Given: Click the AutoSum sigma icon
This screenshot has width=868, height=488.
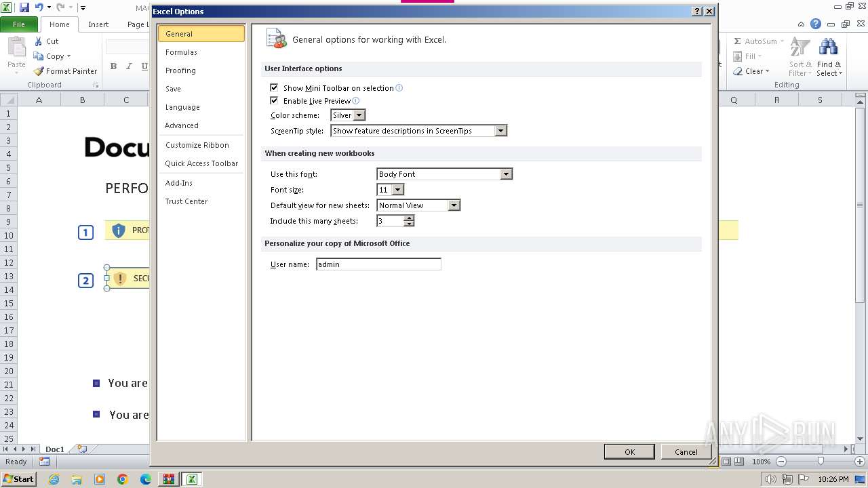Looking at the screenshot, I should click(738, 41).
